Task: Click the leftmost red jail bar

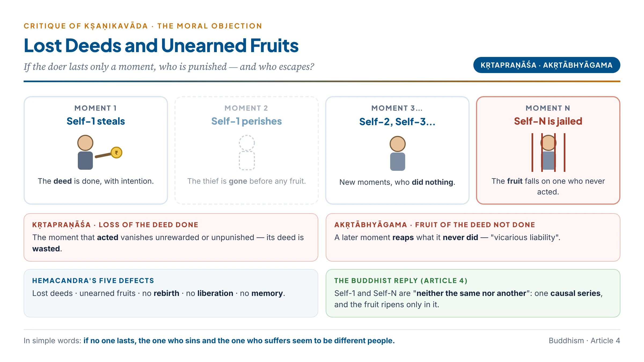Action: 532,152
